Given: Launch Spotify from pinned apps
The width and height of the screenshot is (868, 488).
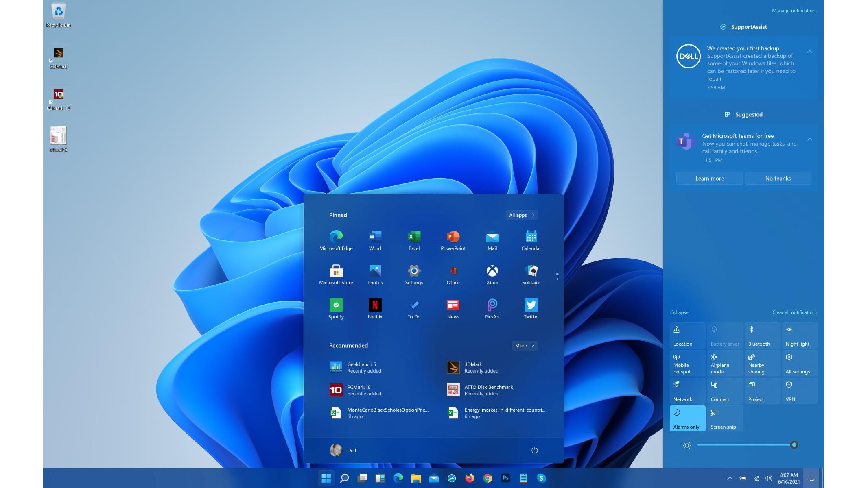Looking at the screenshot, I should click(336, 309).
